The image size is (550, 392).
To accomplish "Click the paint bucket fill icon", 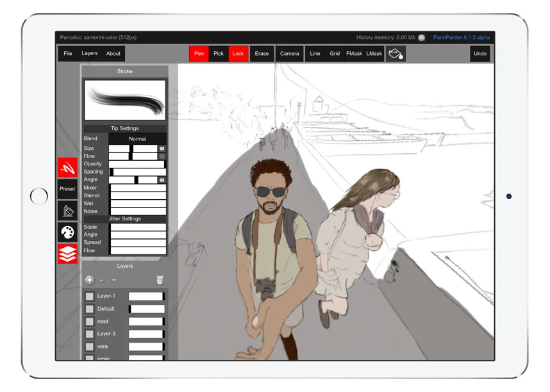I will point(396,54).
